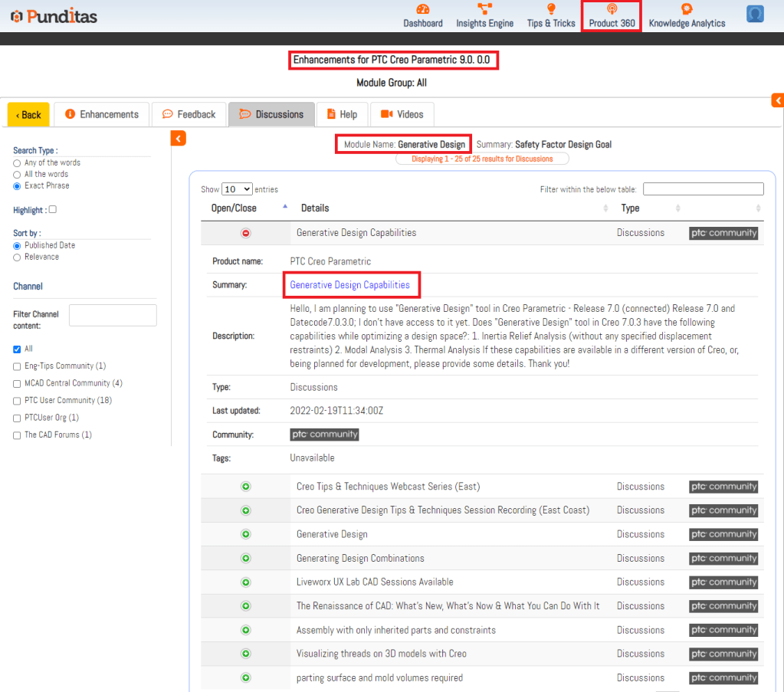The image size is (784, 692).
Task: Click the Back button
Action: point(28,115)
